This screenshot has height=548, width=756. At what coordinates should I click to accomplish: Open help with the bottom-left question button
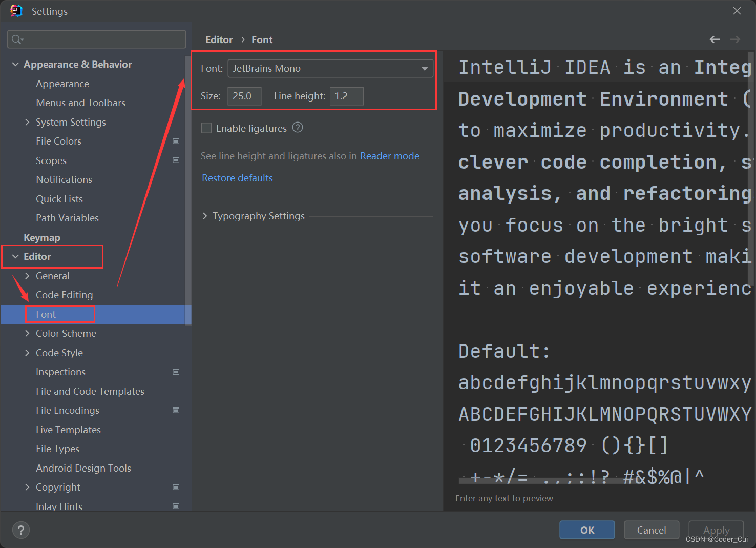[21, 530]
